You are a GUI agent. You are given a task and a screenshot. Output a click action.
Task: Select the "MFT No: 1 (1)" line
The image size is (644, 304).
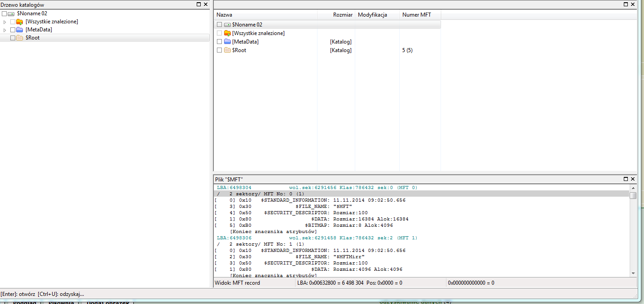(x=260, y=244)
